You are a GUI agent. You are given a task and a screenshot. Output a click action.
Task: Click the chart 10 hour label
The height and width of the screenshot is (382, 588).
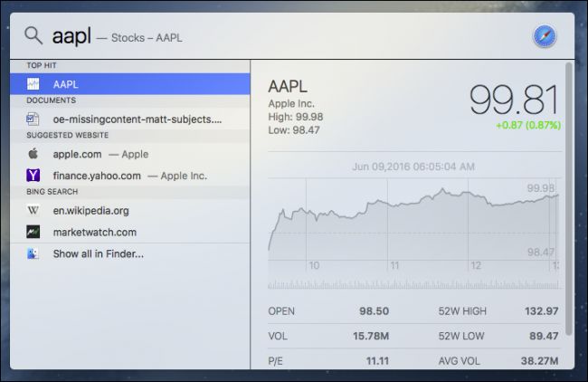tap(314, 265)
